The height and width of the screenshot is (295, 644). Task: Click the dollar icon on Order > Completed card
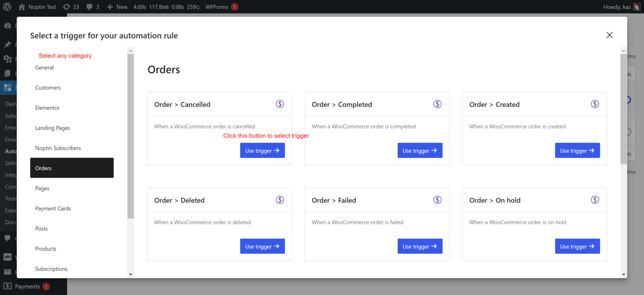coord(437,104)
